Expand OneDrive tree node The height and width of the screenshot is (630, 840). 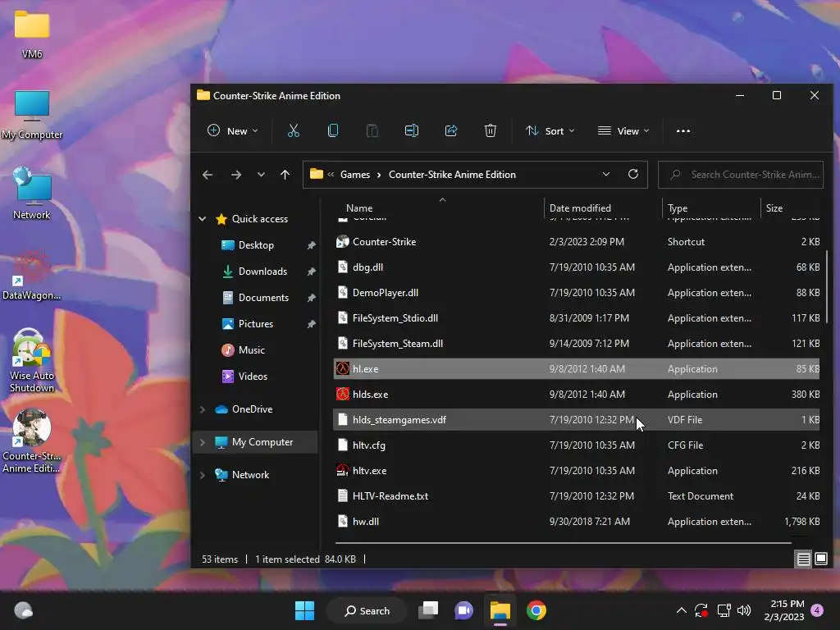click(203, 409)
